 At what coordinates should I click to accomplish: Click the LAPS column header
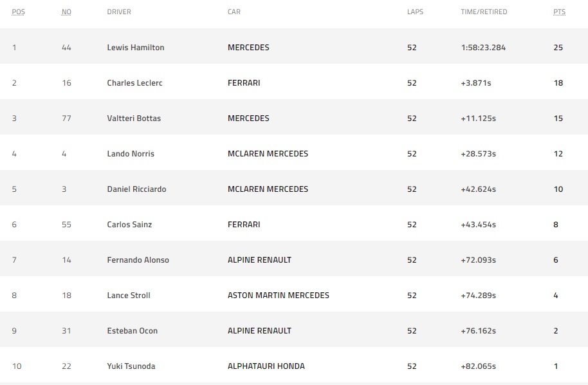point(415,12)
